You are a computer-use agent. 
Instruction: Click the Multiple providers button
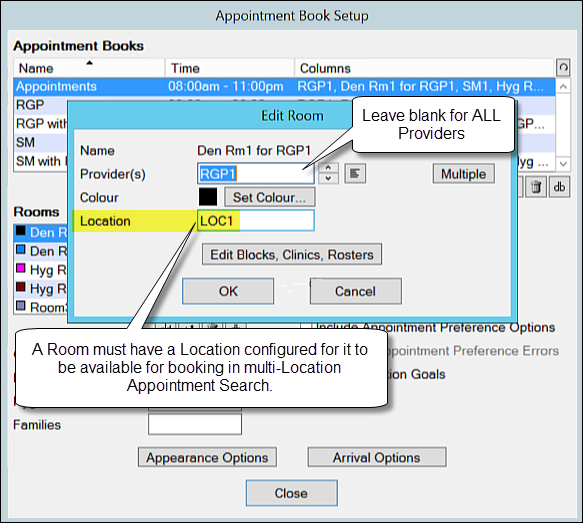tap(464, 174)
